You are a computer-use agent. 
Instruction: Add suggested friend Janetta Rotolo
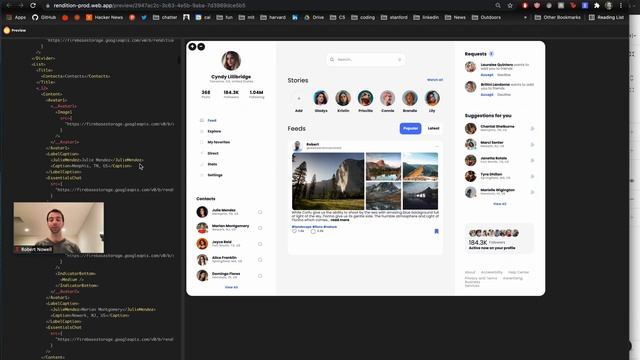click(532, 160)
